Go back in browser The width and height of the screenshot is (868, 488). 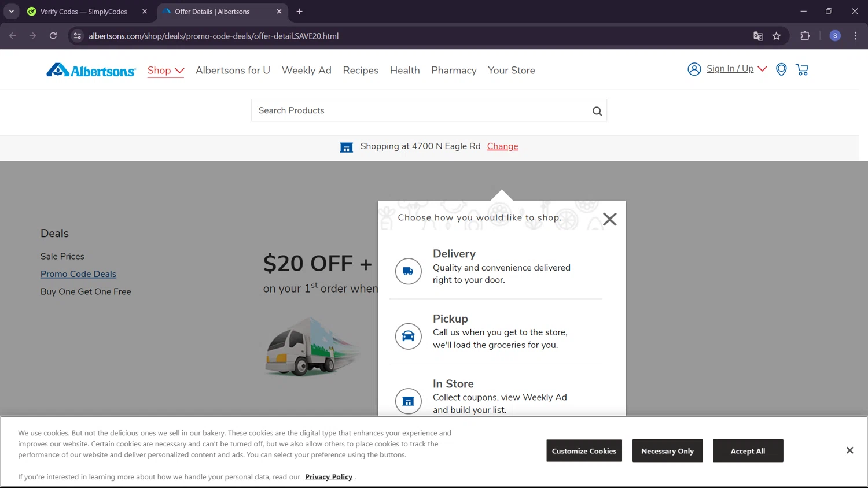(13, 36)
